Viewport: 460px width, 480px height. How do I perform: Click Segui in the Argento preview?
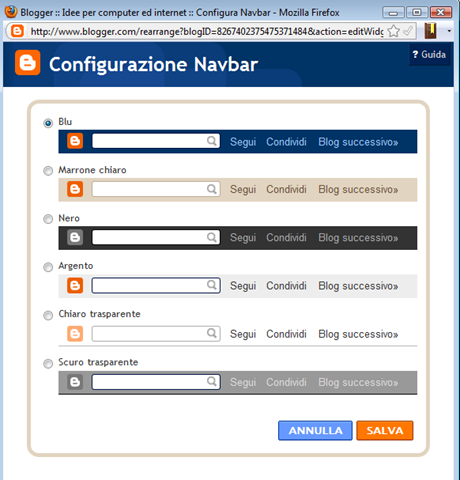(x=243, y=286)
